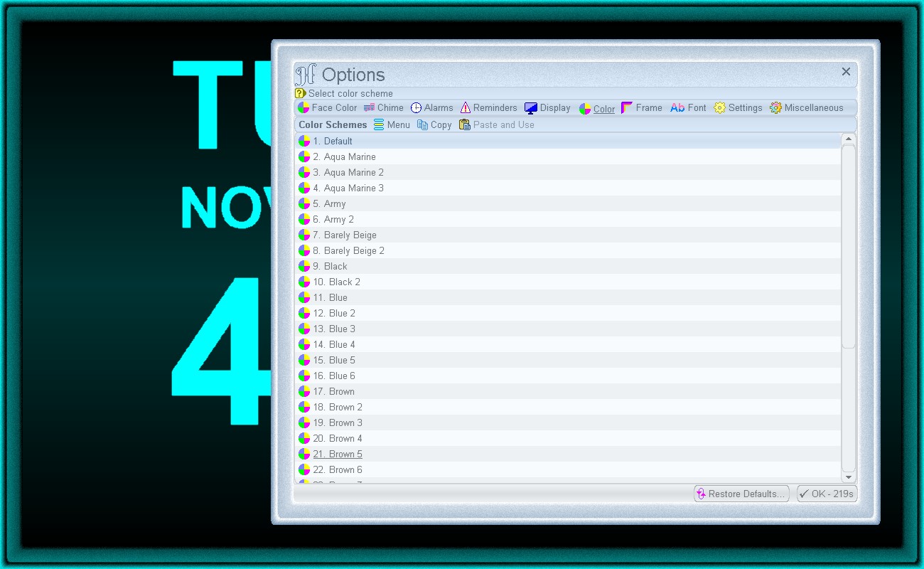This screenshot has height=569, width=924.
Task: Click the Miscellaneous gear icon
Action: pyautogui.click(x=776, y=108)
